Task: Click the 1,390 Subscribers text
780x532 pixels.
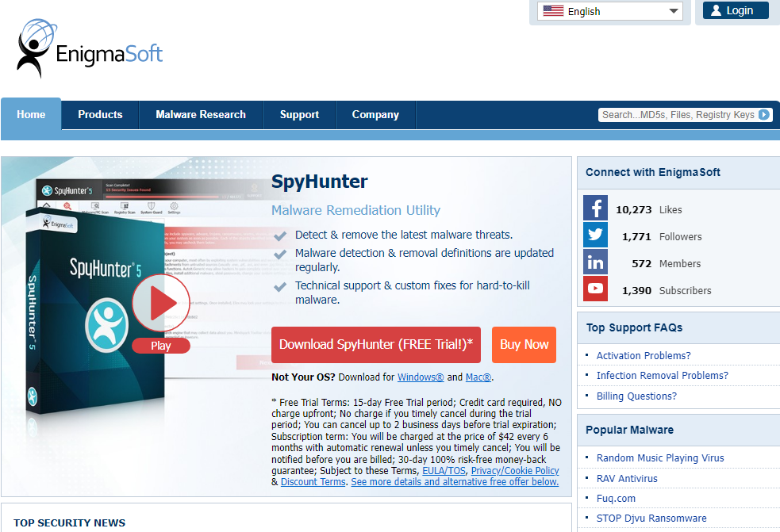Action: [667, 290]
